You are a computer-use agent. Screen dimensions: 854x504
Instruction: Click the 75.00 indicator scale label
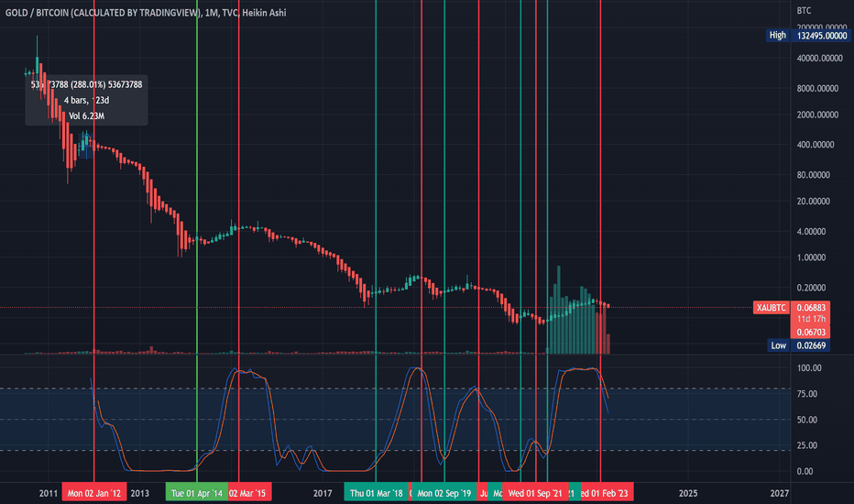(806, 394)
